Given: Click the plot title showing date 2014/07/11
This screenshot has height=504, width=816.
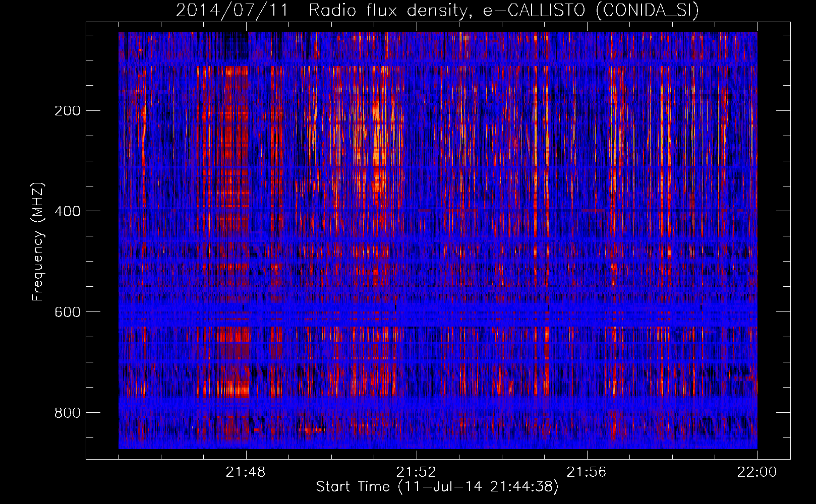Looking at the screenshot, I should 437,10.
